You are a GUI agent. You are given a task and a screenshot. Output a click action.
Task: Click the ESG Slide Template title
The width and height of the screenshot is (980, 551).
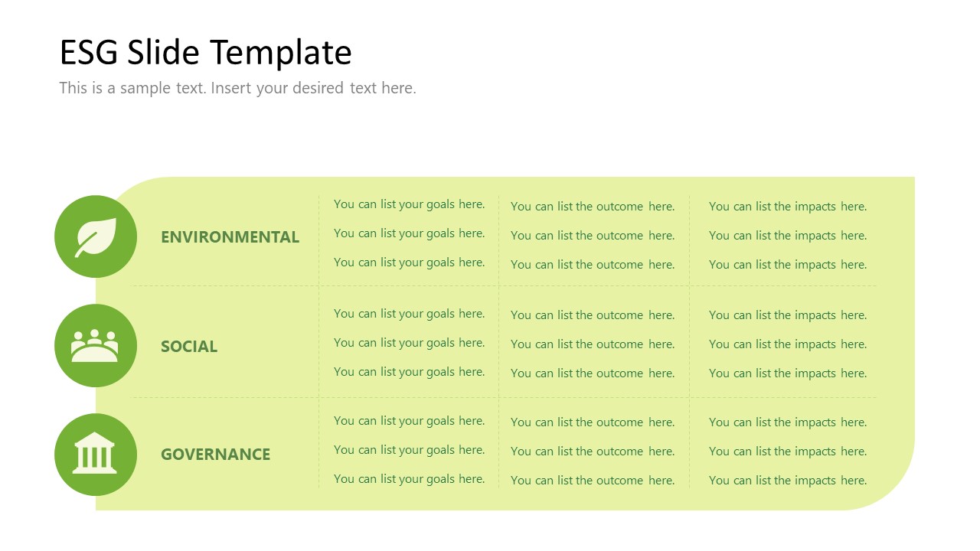[206, 53]
